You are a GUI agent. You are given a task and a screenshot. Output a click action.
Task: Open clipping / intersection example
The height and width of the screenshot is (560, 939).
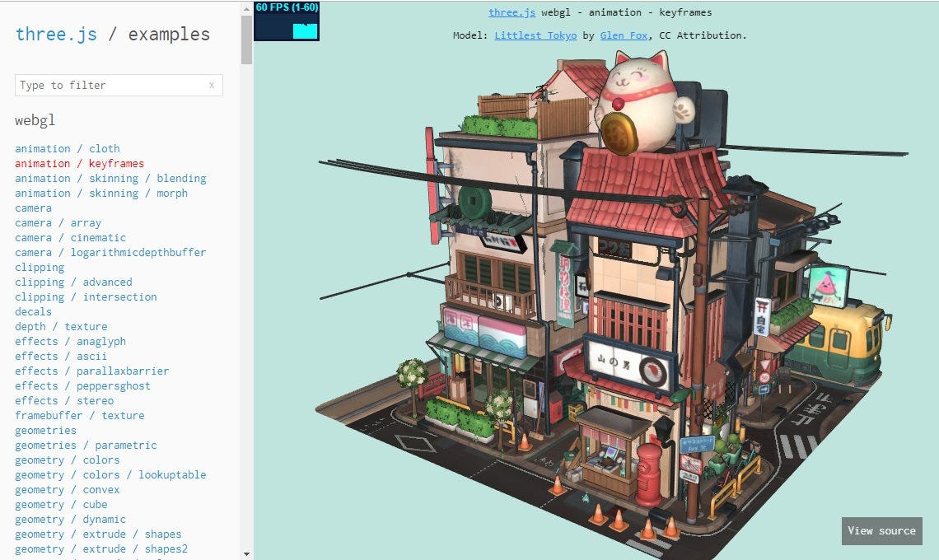point(86,297)
